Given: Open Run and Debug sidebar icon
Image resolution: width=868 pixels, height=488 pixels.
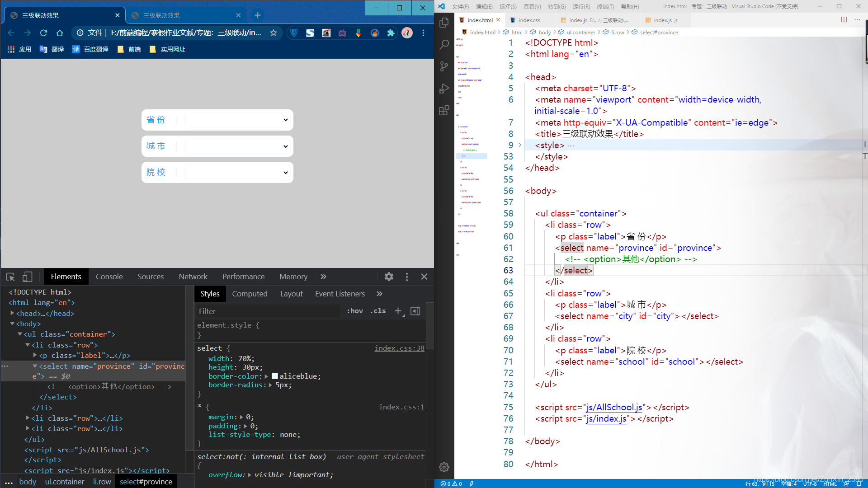Looking at the screenshot, I should pyautogui.click(x=444, y=89).
